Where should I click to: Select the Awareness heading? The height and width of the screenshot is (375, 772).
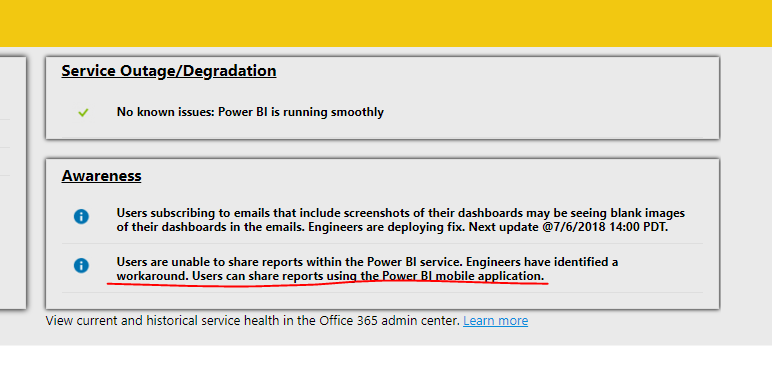[x=101, y=176]
